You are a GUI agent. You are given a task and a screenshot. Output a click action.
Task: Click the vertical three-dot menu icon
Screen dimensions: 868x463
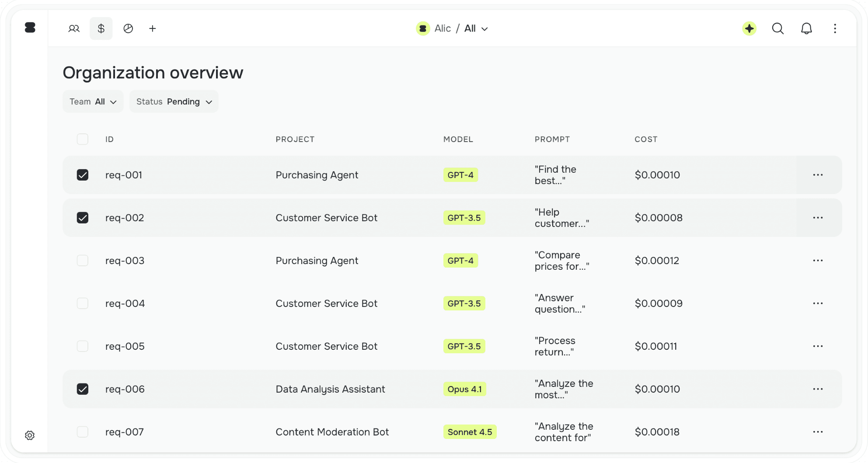(835, 28)
